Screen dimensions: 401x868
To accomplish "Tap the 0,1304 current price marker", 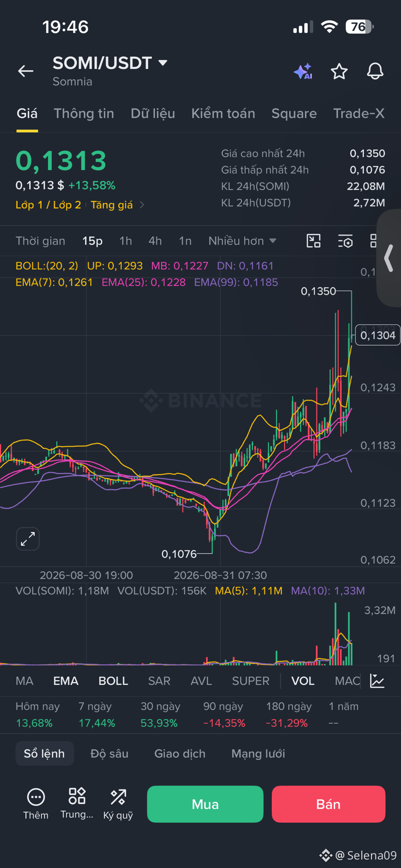I will point(378,335).
